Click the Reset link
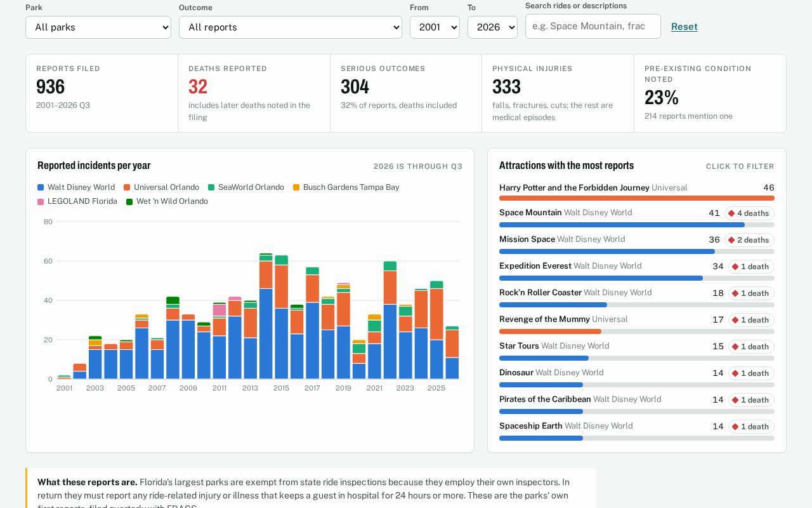The height and width of the screenshot is (508, 812). (684, 27)
